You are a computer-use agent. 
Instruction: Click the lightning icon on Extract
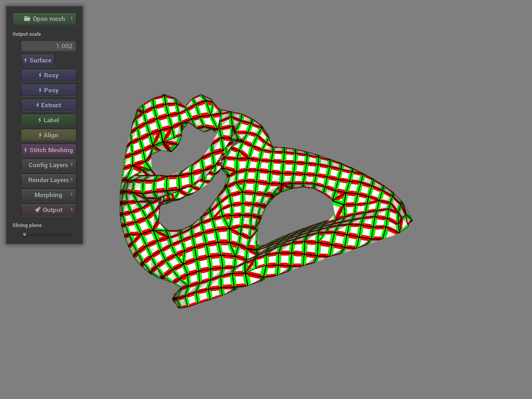pyautogui.click(x=37, y=105)
